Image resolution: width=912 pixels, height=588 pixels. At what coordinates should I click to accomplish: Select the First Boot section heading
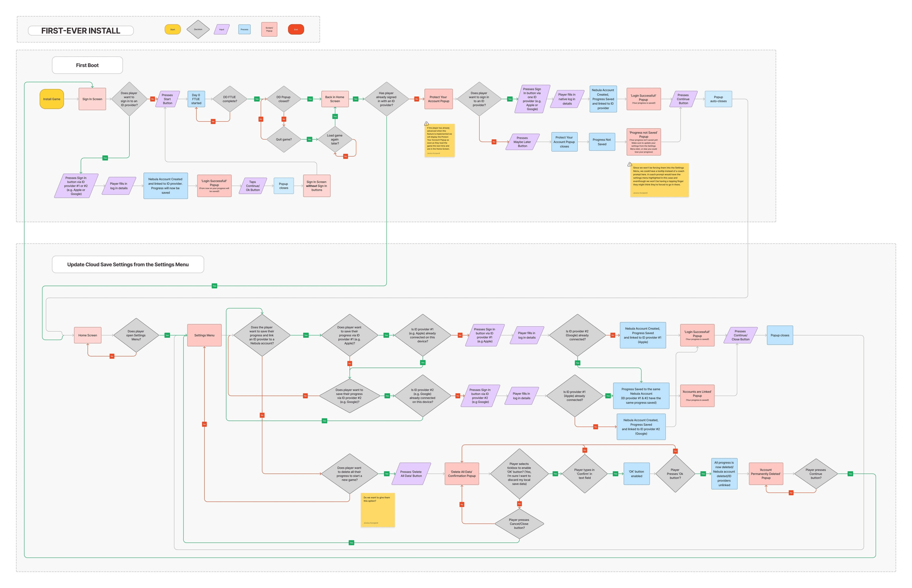[x=87, y=65]
